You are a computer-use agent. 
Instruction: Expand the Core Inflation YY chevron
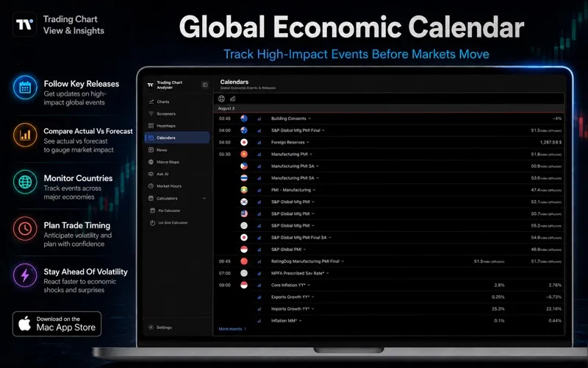click(x=309, y=285)
